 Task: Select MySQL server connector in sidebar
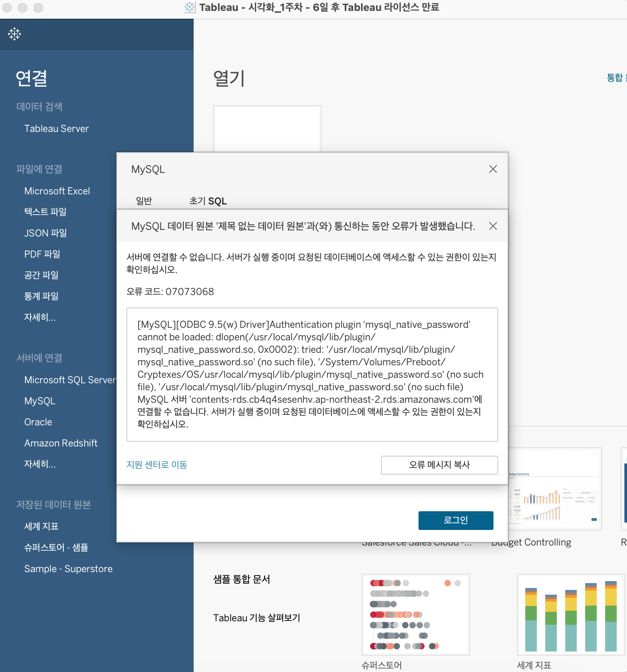click(40, 401)
